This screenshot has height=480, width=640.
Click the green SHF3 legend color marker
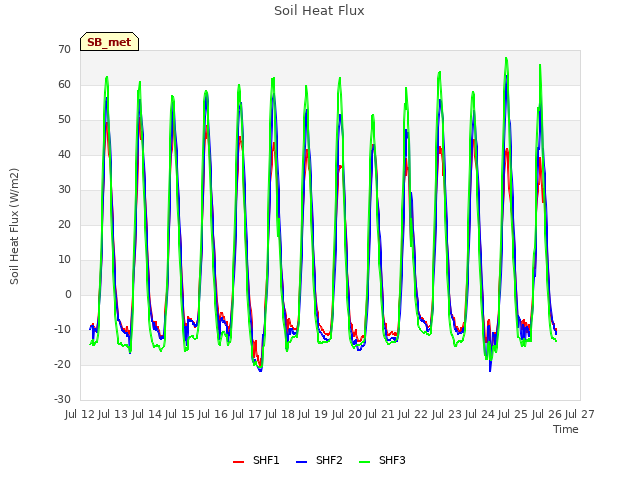pyautogui.click(x=364, y=462)
